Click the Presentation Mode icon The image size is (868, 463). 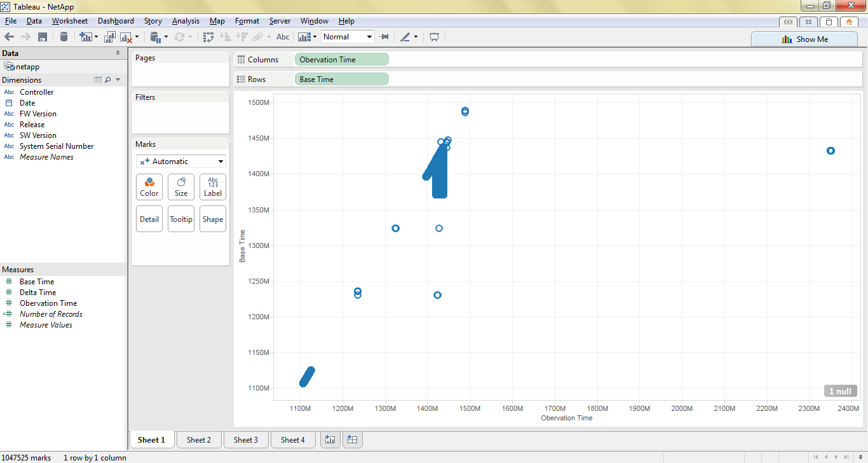[x=435, y=37]
